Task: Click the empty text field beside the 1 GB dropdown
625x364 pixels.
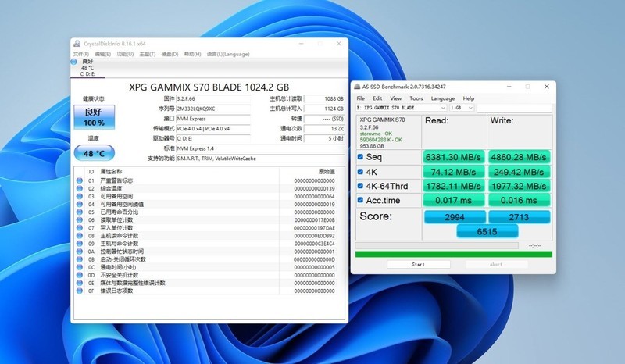Action: click(x=514, y=108)
